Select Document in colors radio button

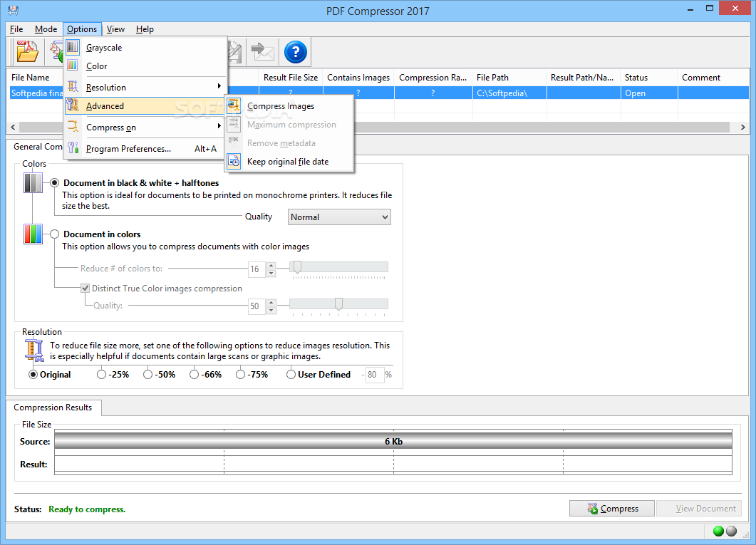[54, 234]
